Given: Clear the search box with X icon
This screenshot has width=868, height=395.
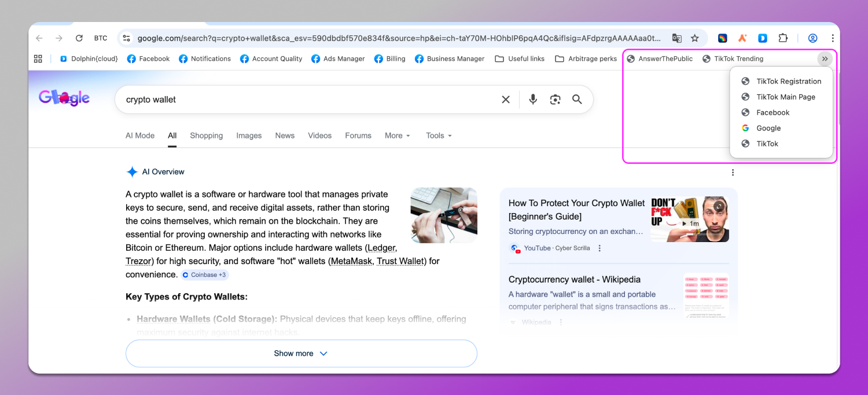Looking at the screenshot, I should coord(506,100).
